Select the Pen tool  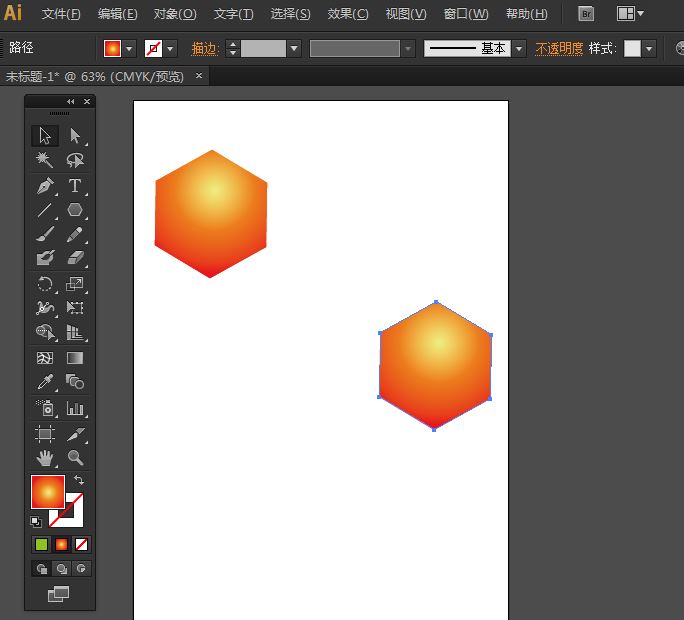pos(45,186)
